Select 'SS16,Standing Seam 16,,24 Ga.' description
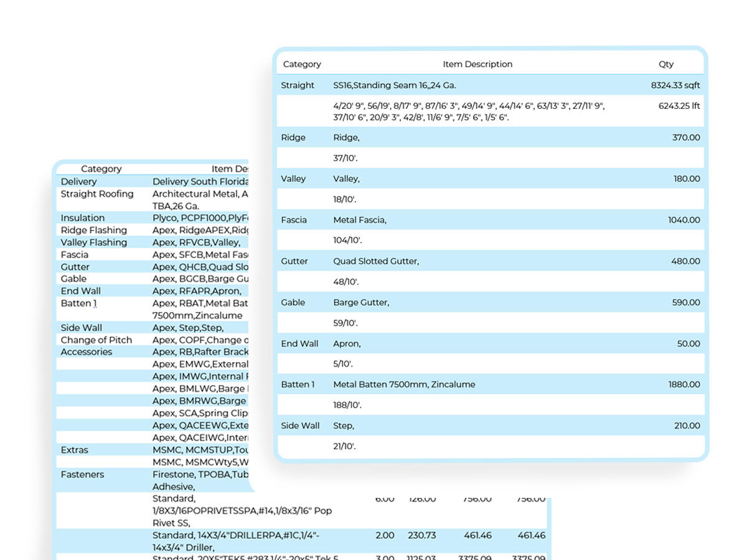Viewport: 747px width, 560px height. (x=395, y=85)
